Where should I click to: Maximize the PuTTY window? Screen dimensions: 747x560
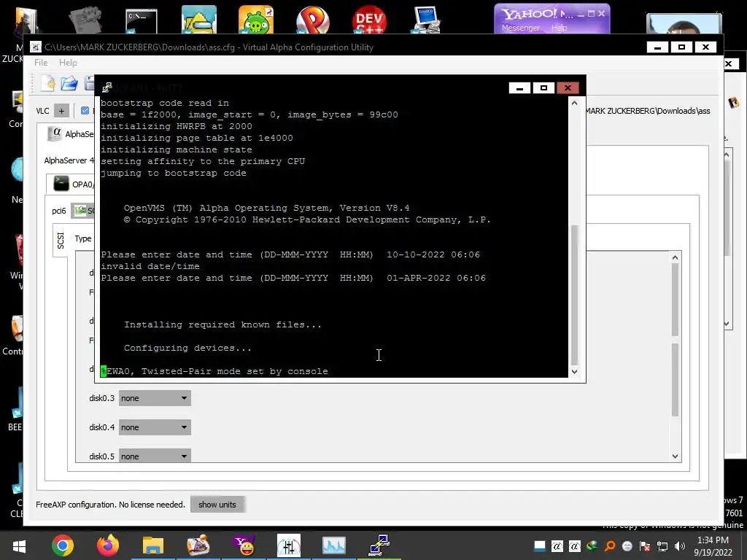pos(543,87)
